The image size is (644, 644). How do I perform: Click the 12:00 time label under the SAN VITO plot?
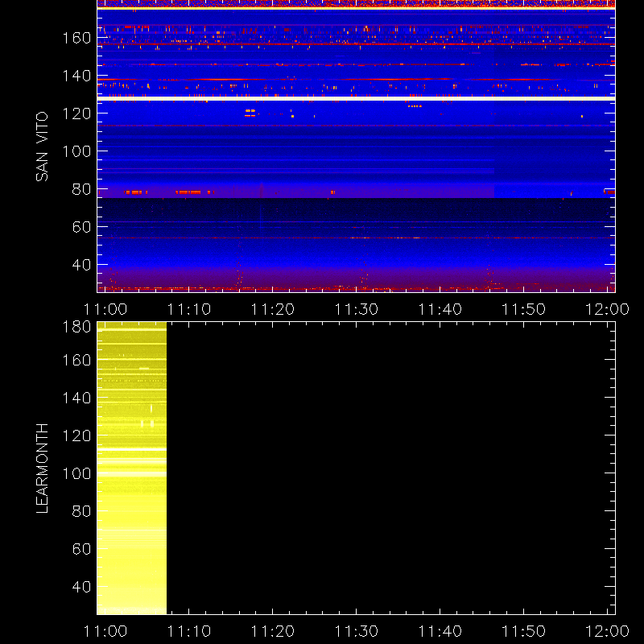607,309
